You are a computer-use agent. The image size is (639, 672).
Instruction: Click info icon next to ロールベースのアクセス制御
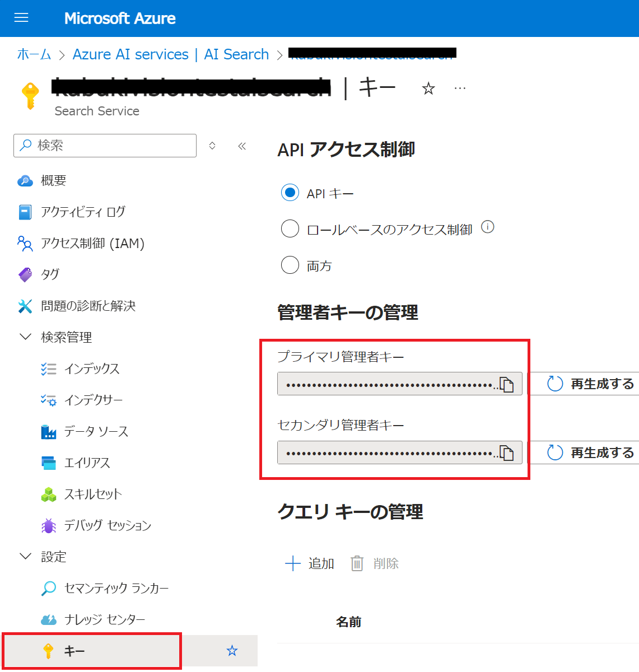[x=488, y=227]
